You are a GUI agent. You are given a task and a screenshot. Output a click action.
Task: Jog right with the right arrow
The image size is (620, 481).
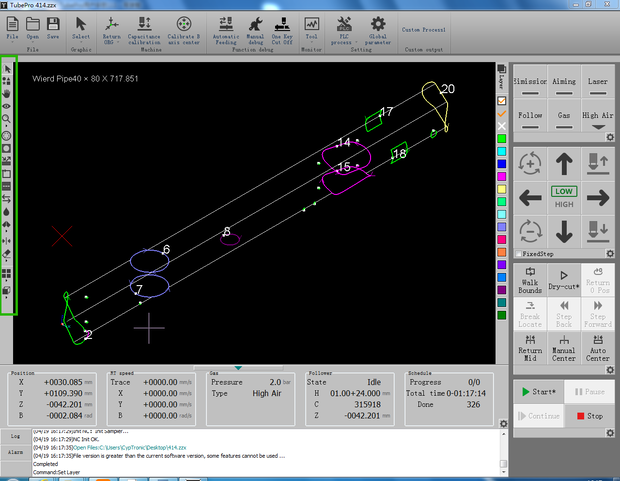[598, 198]
